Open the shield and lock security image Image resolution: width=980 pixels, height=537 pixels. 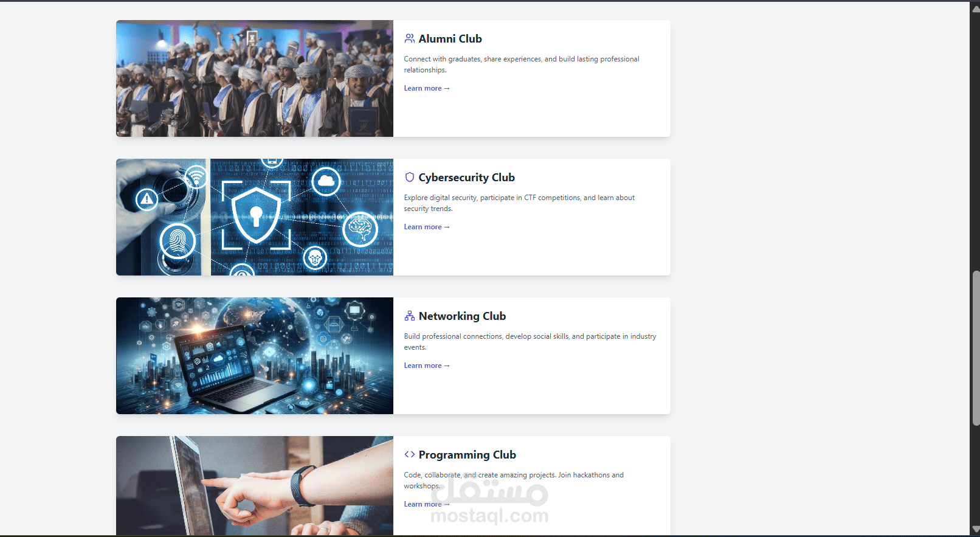click(x=255, y=217)
